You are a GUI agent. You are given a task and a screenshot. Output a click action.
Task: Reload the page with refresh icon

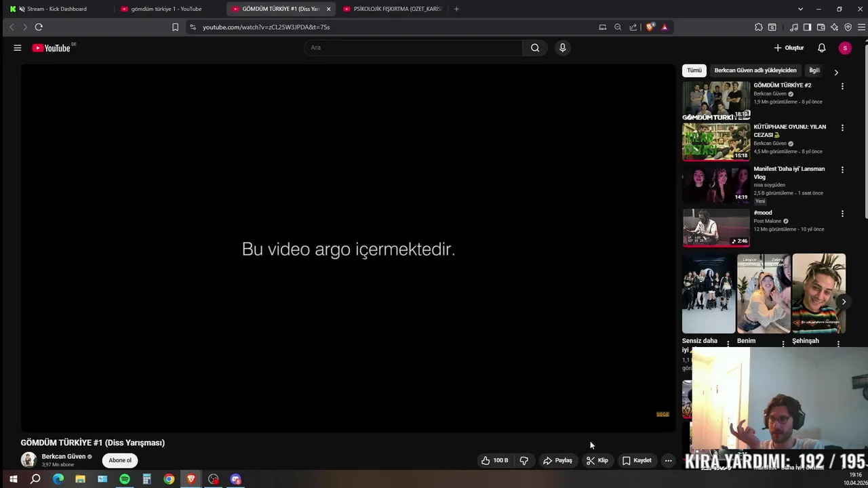coord(39,27)
